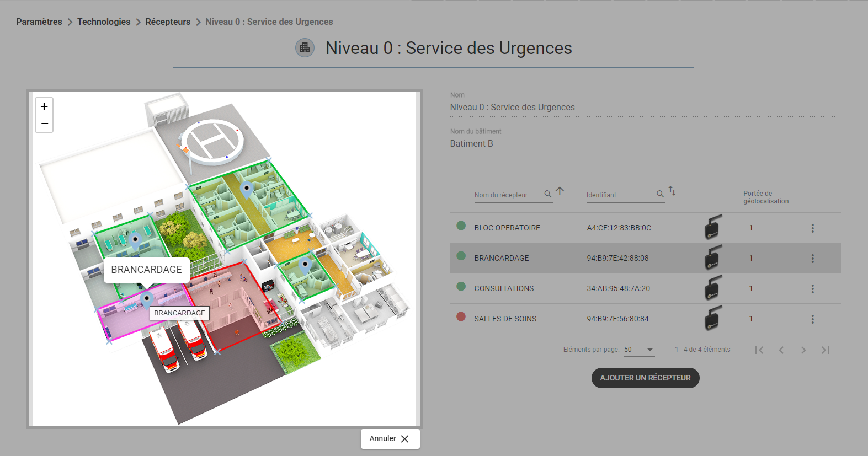The width and height of the screenshot is (868, 456).
Task: Go to previous page of receivers
Action: pyautogui.click(x=781, y=350)
